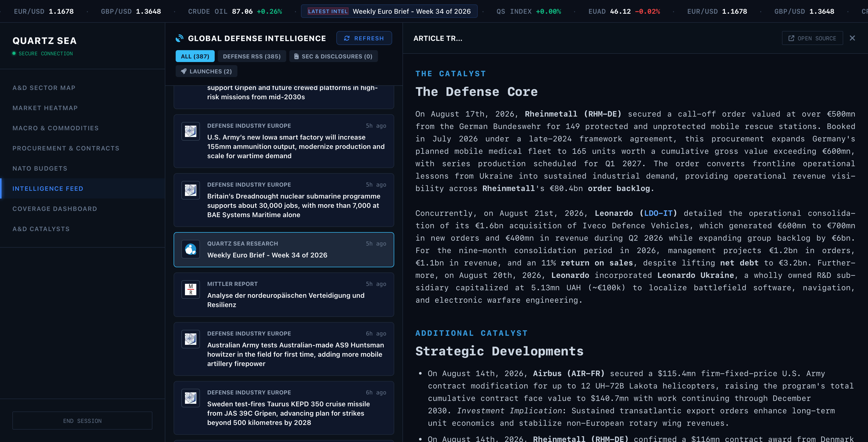Screen dimensions: 868x442
Task: Click SECURE CONNECTION status text
Action: pyautogui.click(x=45, y=54)
